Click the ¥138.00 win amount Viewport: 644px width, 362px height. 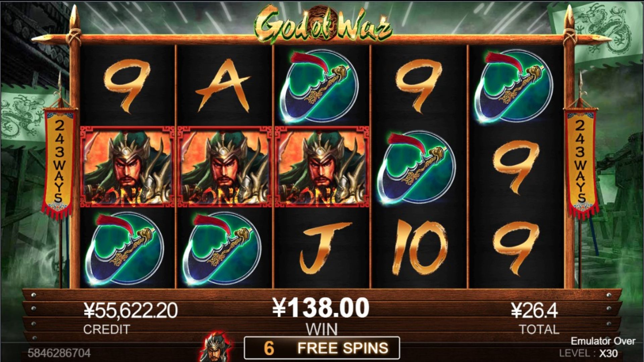point(321,308)
